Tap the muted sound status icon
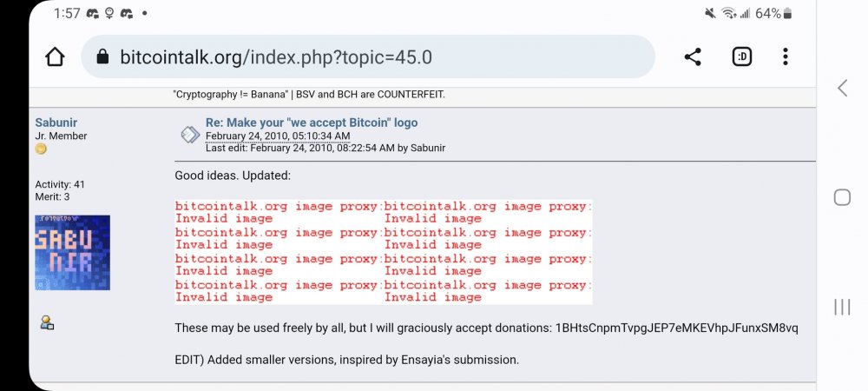Image resolution: width=868 pixels, height=391 pixels. coord(711,13)
